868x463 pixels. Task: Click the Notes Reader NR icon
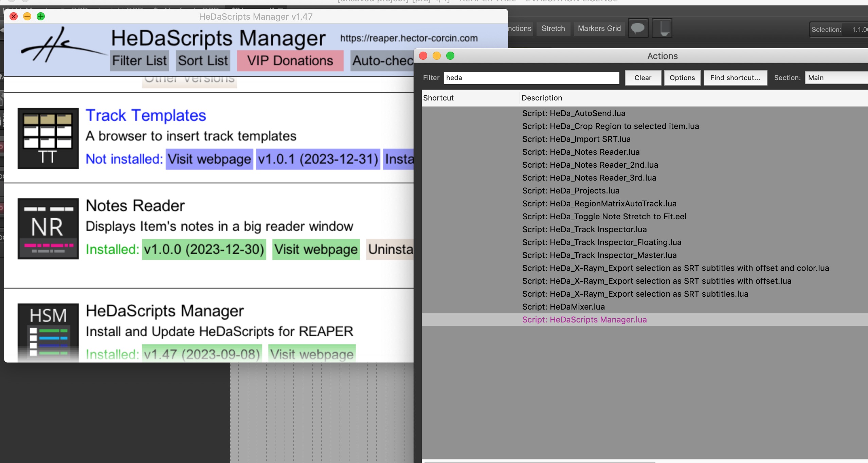[48, 228]
